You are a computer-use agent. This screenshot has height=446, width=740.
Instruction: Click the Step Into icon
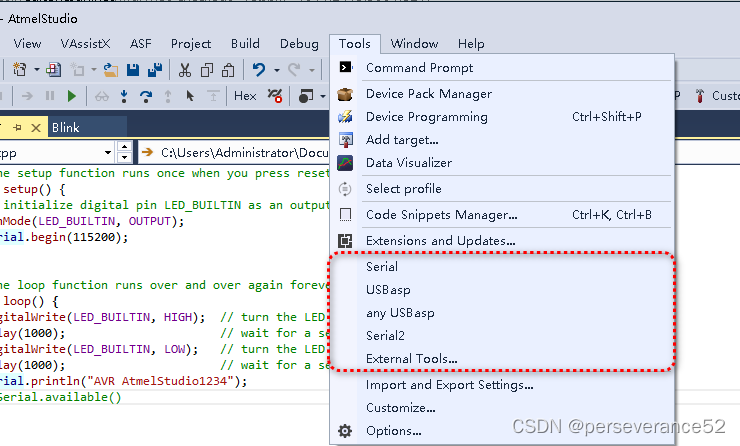point(124,96)
